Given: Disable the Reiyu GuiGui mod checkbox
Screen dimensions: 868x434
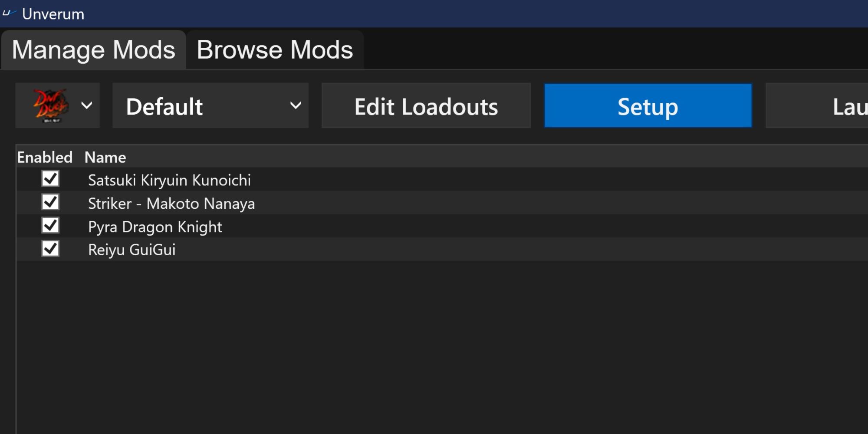Looking at the screenshot, I should pos(50,249).
